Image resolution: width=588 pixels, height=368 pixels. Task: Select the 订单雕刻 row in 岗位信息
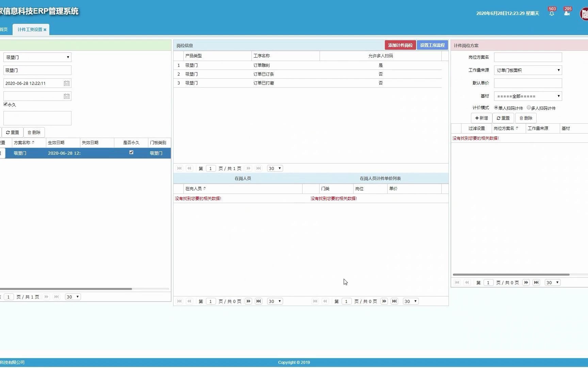point(308,65)
